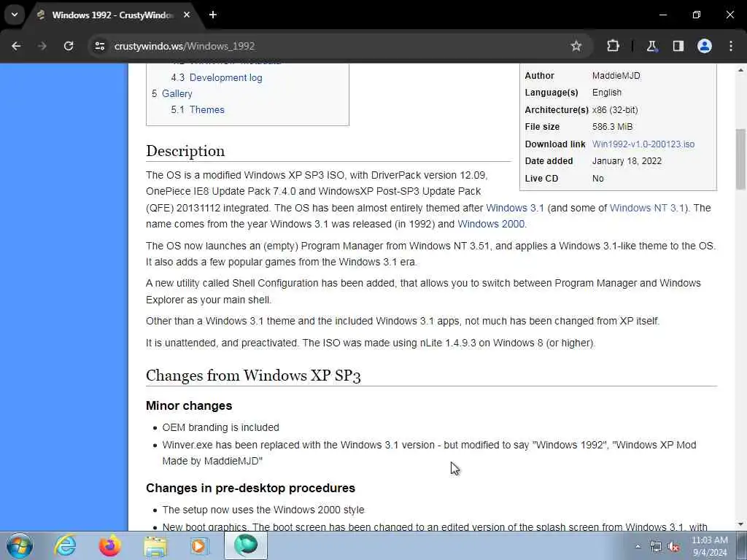This screenshot has height=560, width=747.
Task: Open the network tray icon
Action: (656, 547)
